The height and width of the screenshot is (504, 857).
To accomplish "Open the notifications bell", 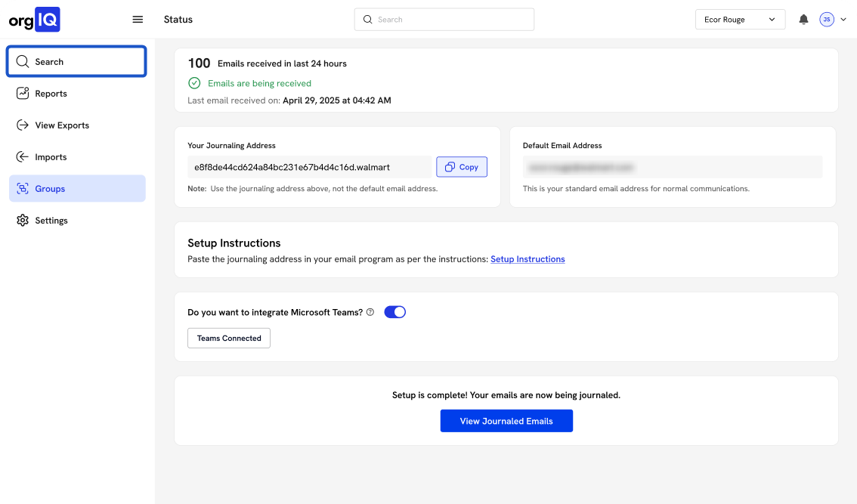I will coord(803,20).
